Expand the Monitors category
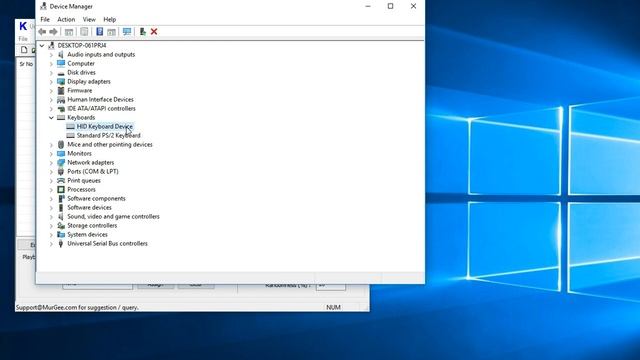Viewport: 640px width, 360px height. (x=51, y=153)
